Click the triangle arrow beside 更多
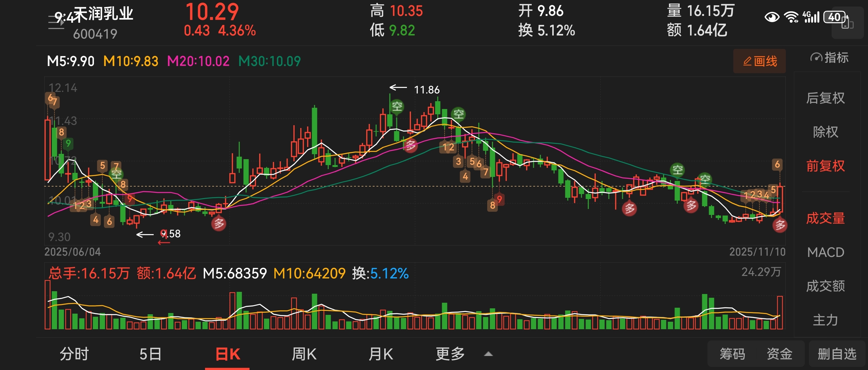This screenshot has width=868, height=370. pyautogui.click(x=488, y=354)
